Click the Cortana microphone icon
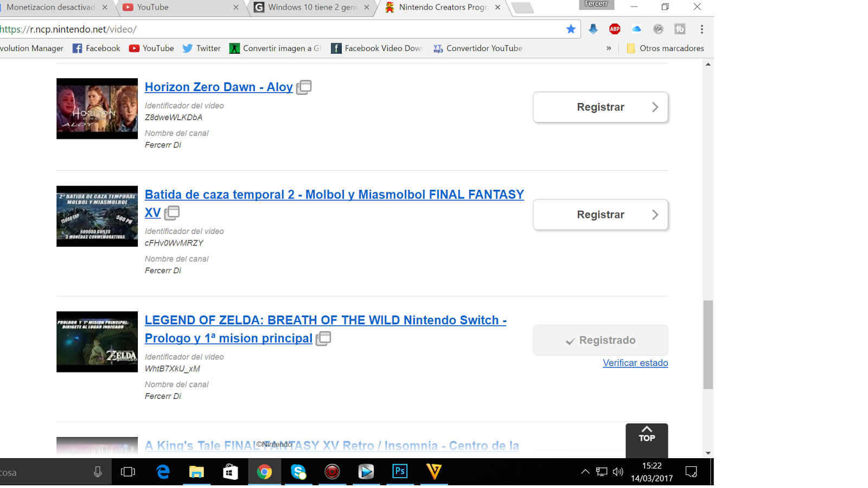 (98, 472)
